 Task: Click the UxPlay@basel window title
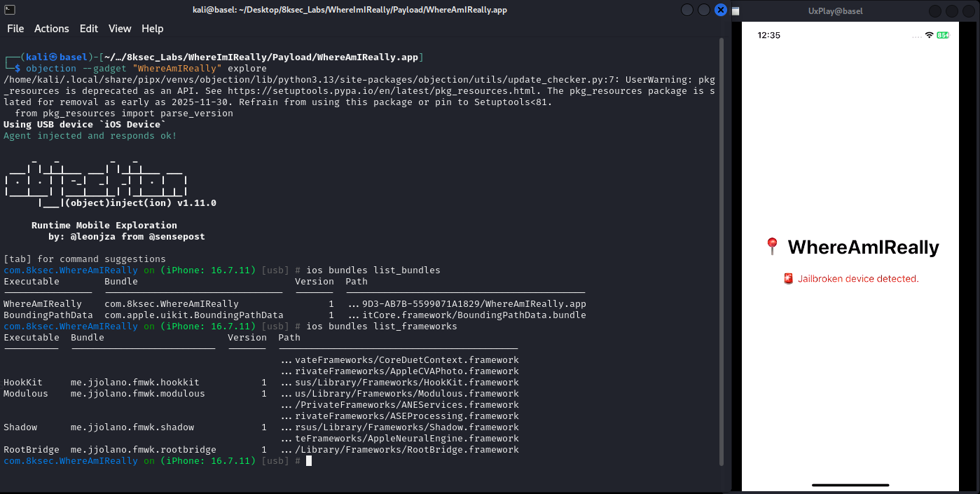click(x=834, y=11)
